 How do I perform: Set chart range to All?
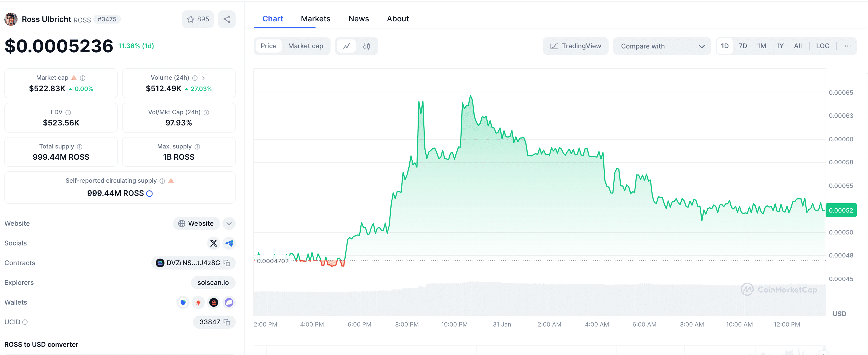(x=798, y=46)
